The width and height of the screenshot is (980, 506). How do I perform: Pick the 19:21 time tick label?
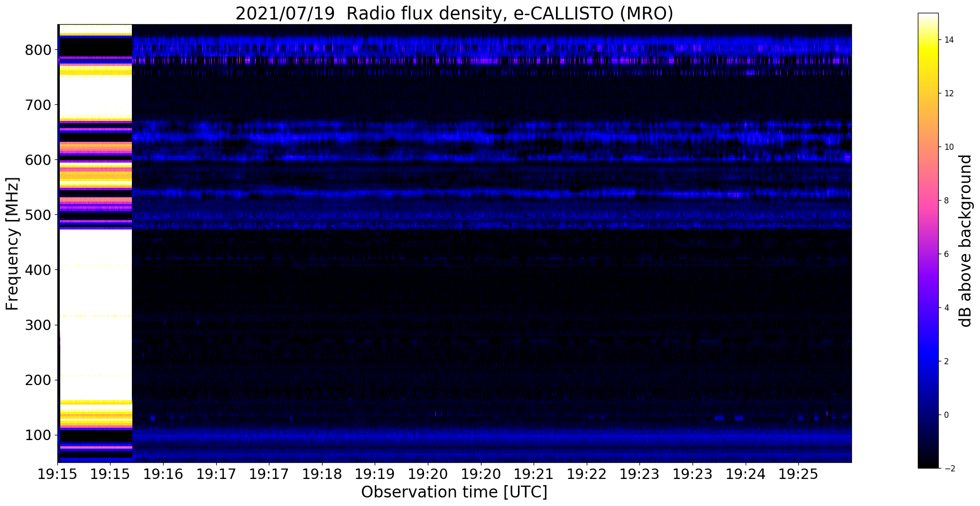[x=534, y=474]
